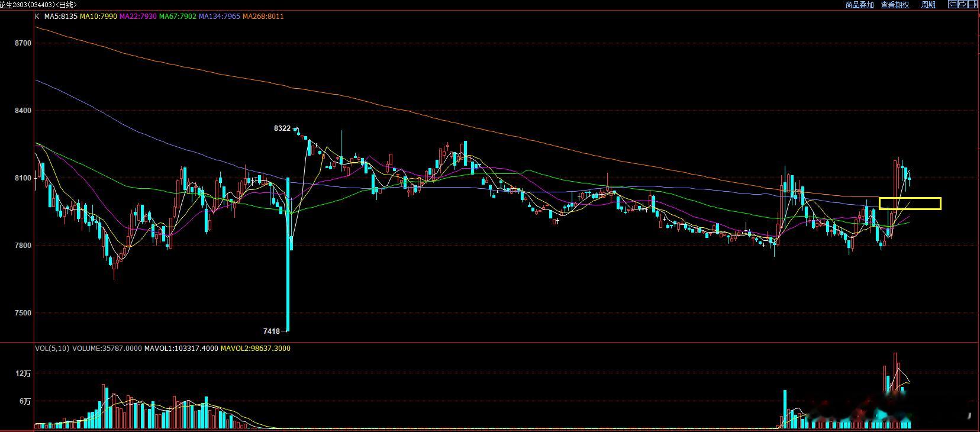This screenshot has width=980, height=432.
Task: Click the 7500 price axis label
Action: point(24,313)
